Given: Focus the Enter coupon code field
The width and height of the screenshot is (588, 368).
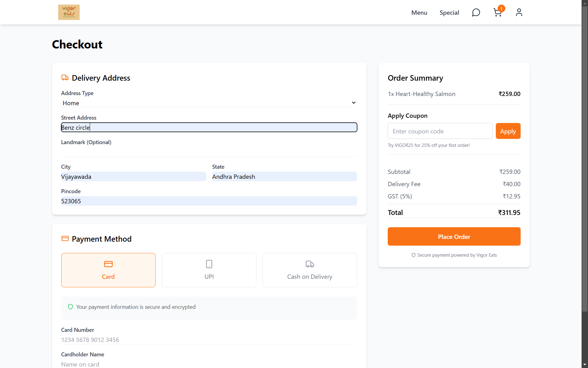Looking at the screenshot, I should click(x=440, y=131).
